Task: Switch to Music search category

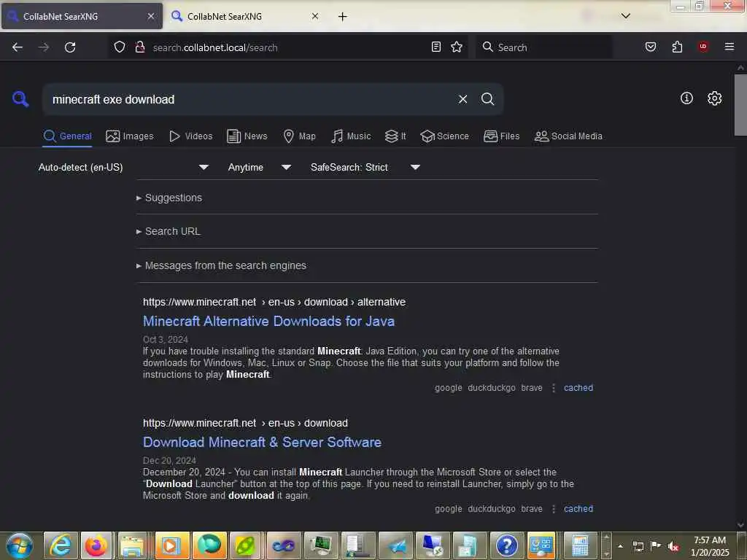Action: pyautogui.click(x=351, y=136)
